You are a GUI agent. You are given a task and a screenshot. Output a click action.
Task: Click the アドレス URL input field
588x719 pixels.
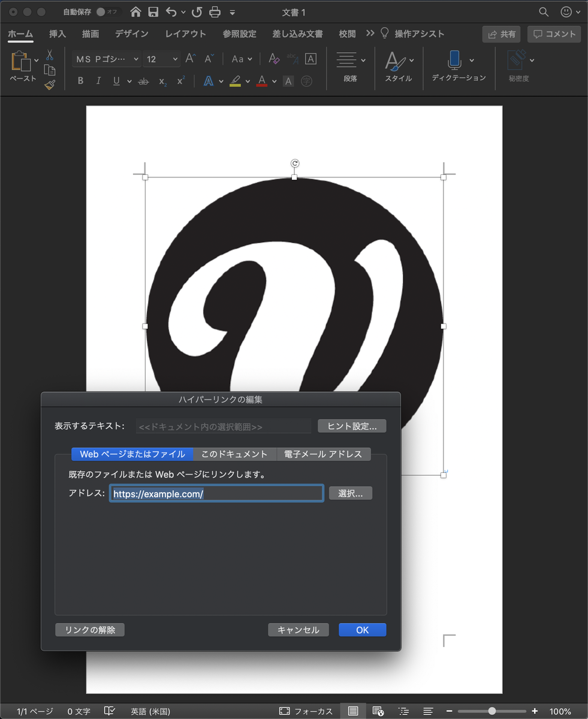pos(217,493)
